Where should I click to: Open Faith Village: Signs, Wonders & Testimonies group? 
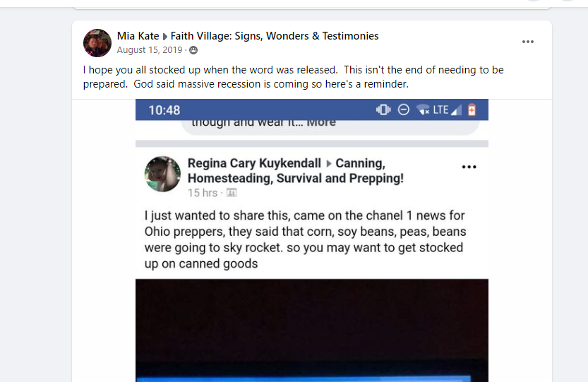coord(275,36)
